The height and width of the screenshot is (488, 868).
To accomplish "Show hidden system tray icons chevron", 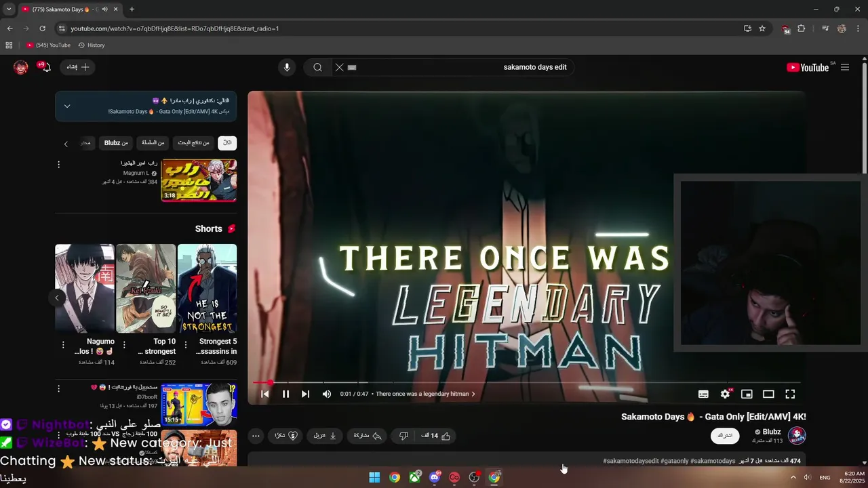I will [793, 477].
